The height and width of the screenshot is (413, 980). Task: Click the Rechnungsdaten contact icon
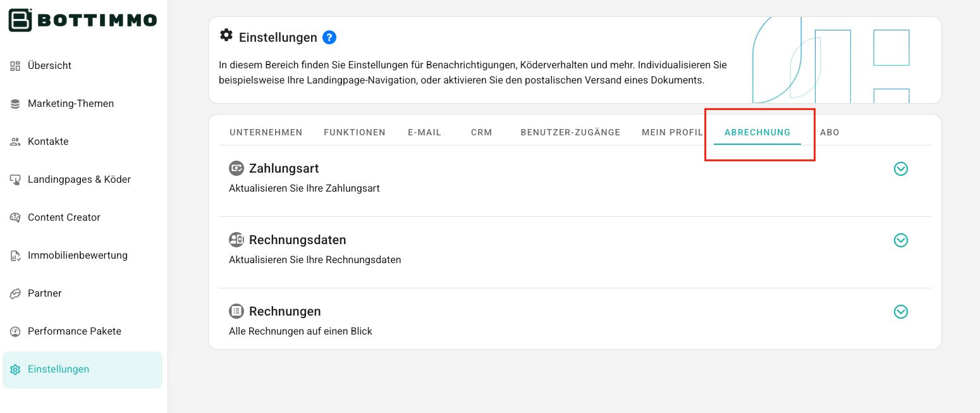(x=236, y=240)
